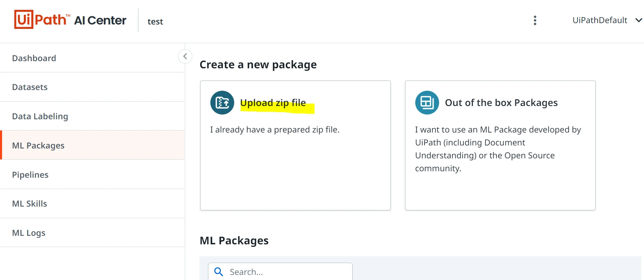Click the UiPath AI Center logo
The width and height of the screenshot is (644, 280).
70,20
